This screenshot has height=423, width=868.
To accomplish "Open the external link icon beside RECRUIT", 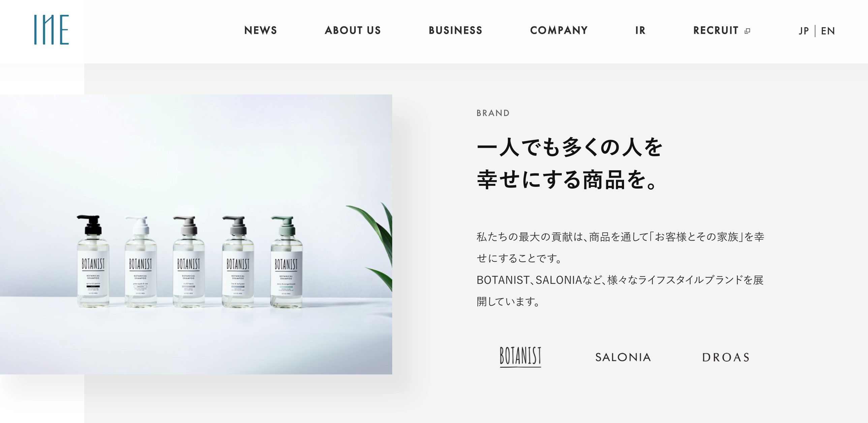I will (747, 31).
